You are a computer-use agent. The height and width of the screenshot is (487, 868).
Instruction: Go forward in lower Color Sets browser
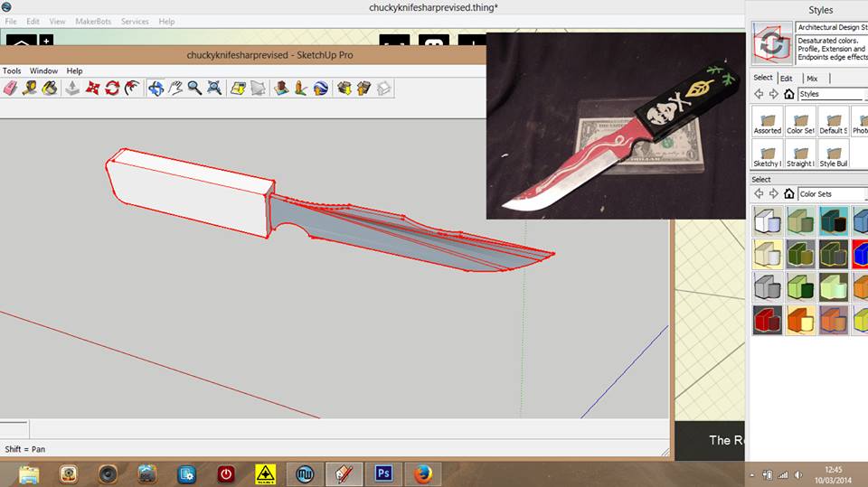tap(773, 193)
